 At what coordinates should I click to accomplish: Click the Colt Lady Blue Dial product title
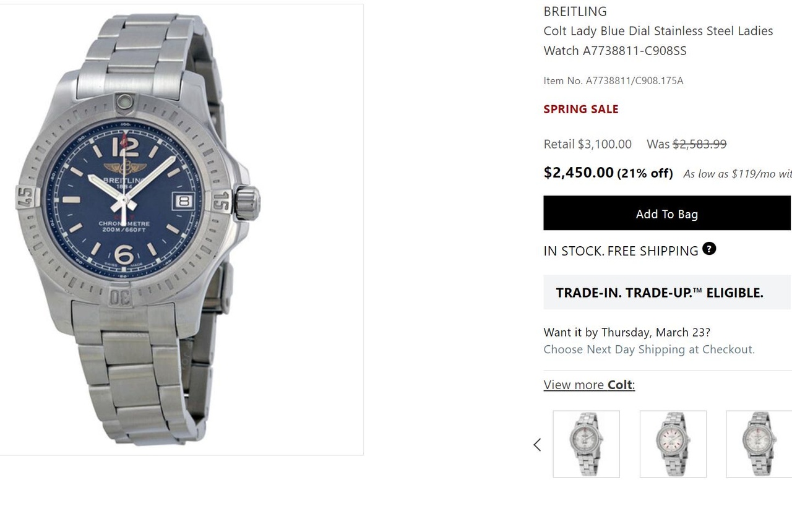tap(658, 40)
